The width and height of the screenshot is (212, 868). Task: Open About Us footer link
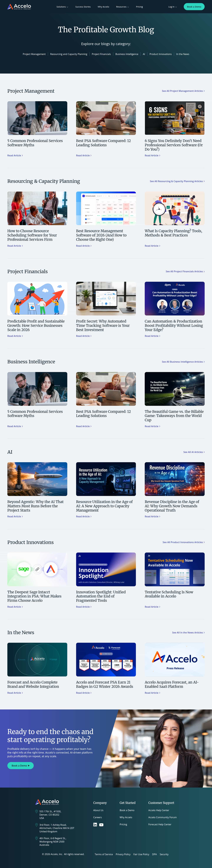click(98, 810)
